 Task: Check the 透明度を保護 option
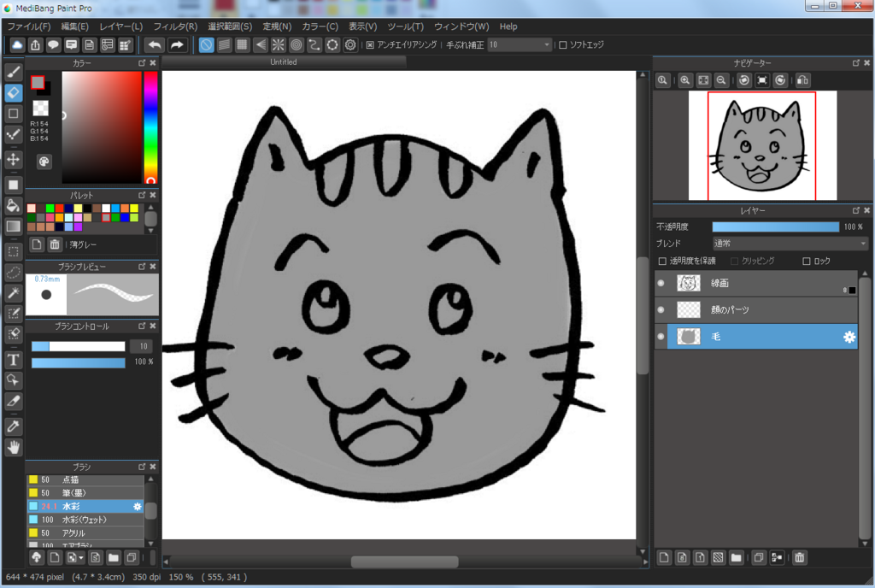(662, 261)
